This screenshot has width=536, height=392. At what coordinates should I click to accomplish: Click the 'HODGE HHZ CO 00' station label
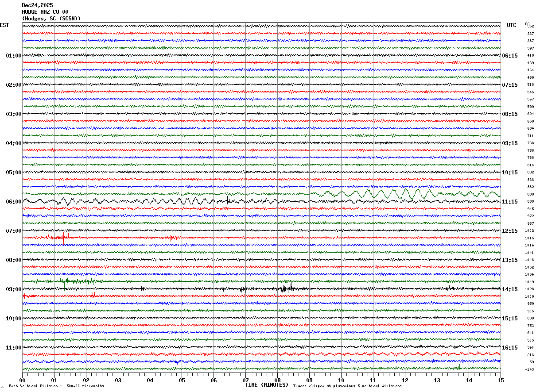pos(45,12)
